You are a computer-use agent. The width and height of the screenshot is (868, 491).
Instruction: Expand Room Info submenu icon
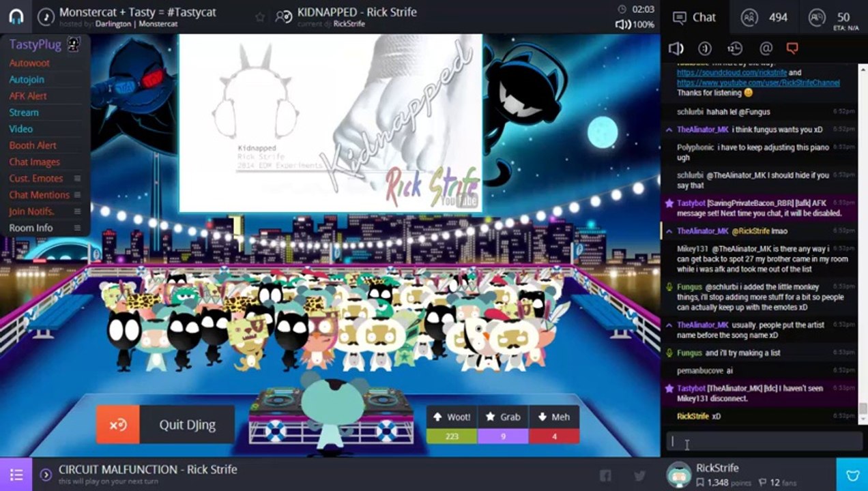[77, 228]
